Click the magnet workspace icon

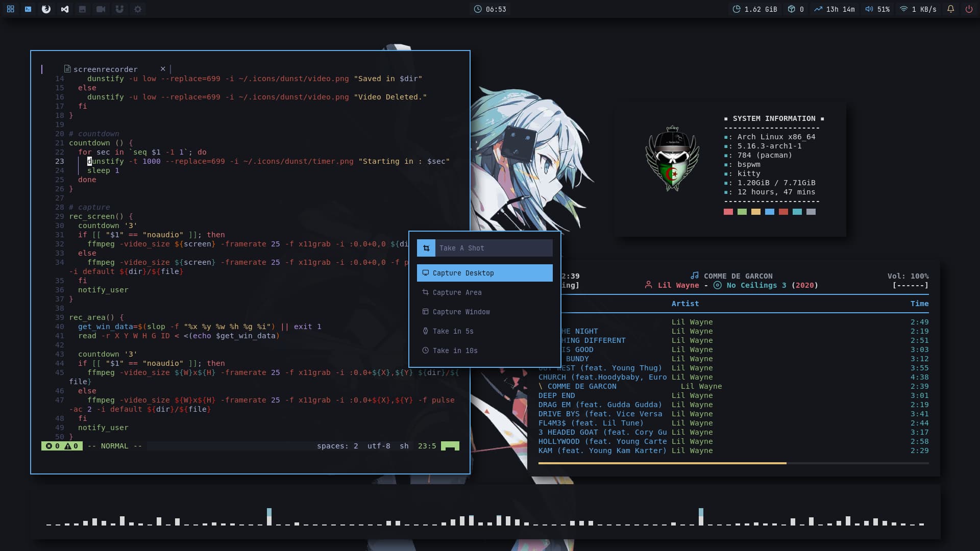119,9
